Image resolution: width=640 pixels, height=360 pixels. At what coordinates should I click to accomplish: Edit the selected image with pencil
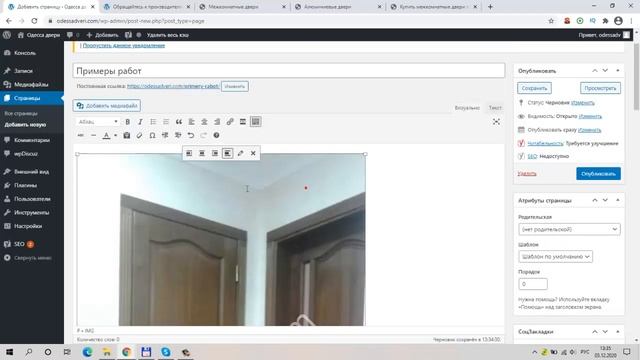[240, 153]
